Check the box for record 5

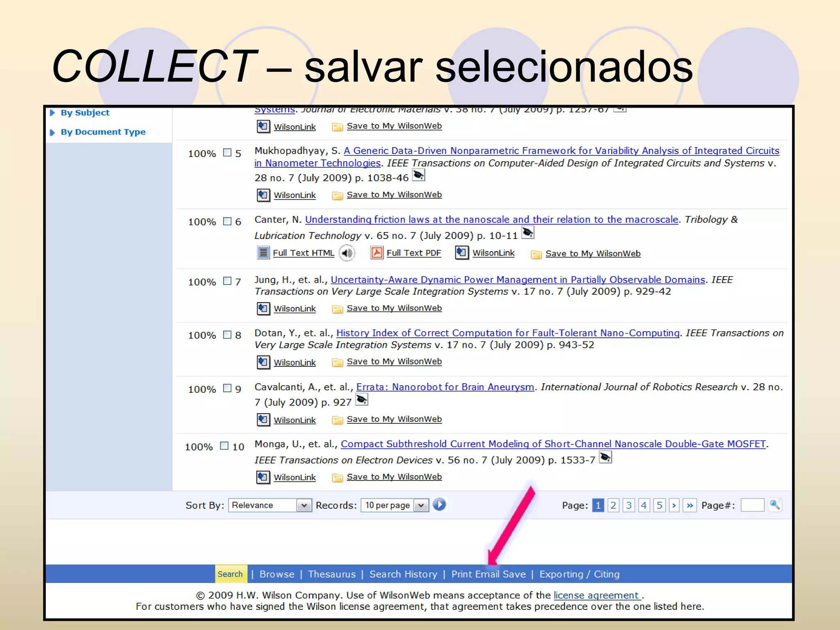(227, 152)
